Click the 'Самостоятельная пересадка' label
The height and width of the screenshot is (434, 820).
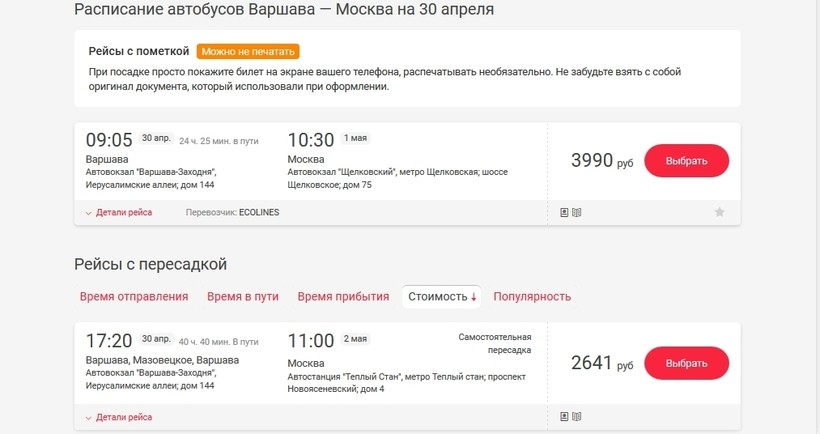pos(495,343)
